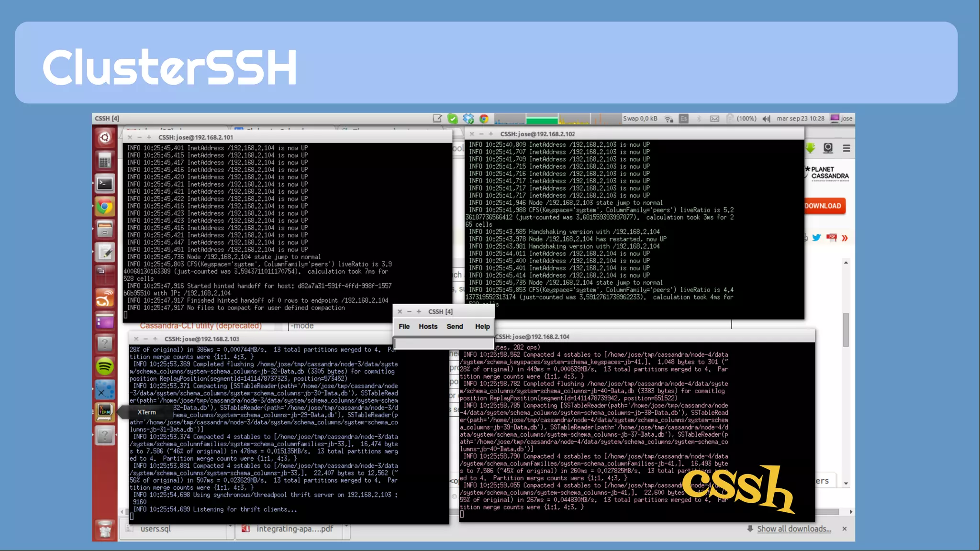
Task: Open the text editor dock icon
Action: click(105, 252)
